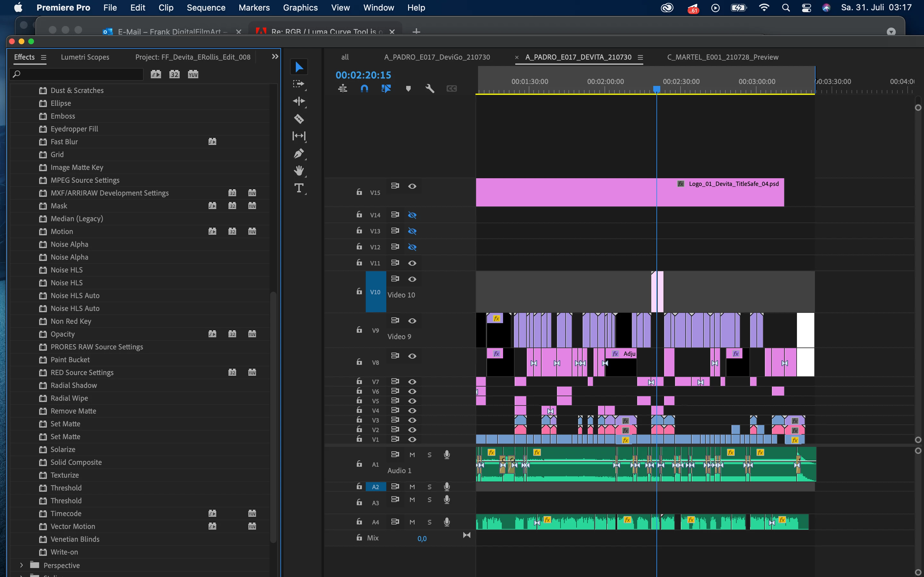
Task: Switch to C_MARTEL_E001_210728_Preview sequence tab
Action: (723, 57)
